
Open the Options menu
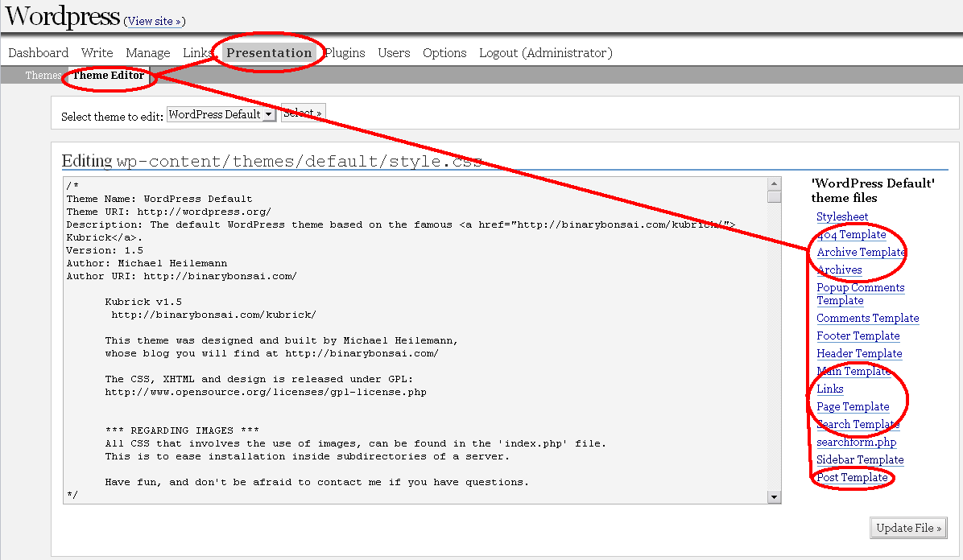point(444,53)
